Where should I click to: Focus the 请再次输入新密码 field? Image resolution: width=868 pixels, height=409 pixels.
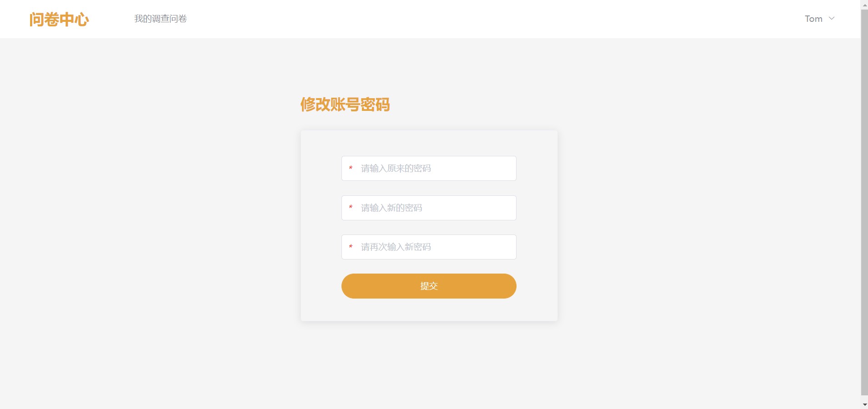tap(429, 247)
